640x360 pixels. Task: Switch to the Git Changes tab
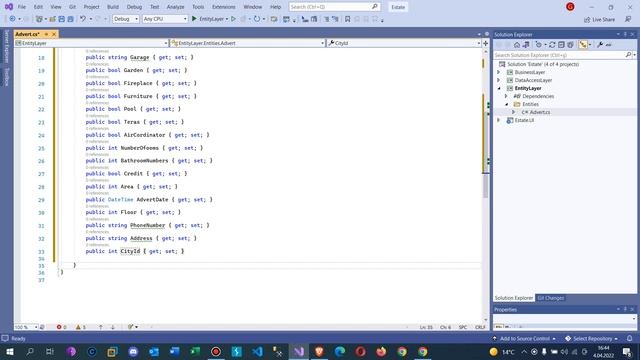551,298
